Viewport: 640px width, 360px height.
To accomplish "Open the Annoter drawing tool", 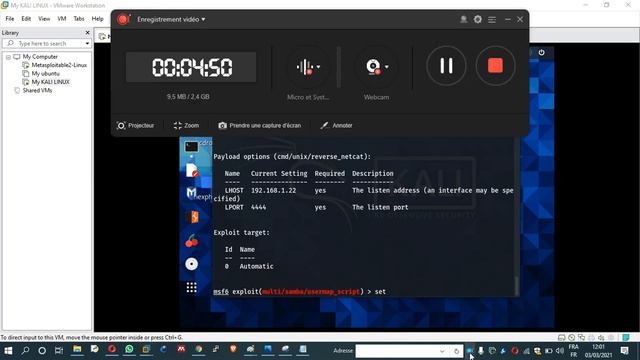I will 336,125.
